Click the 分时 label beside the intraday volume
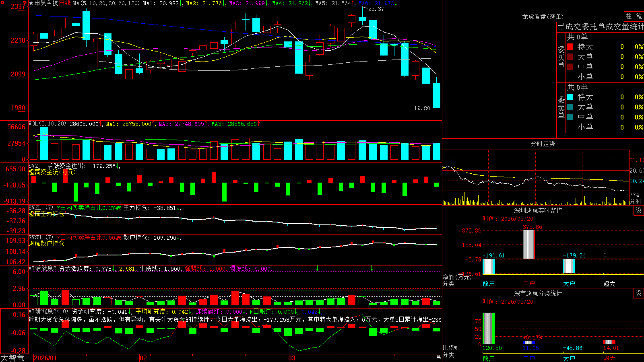The width and height of the screenshot is (644, 362). (636, 202)
